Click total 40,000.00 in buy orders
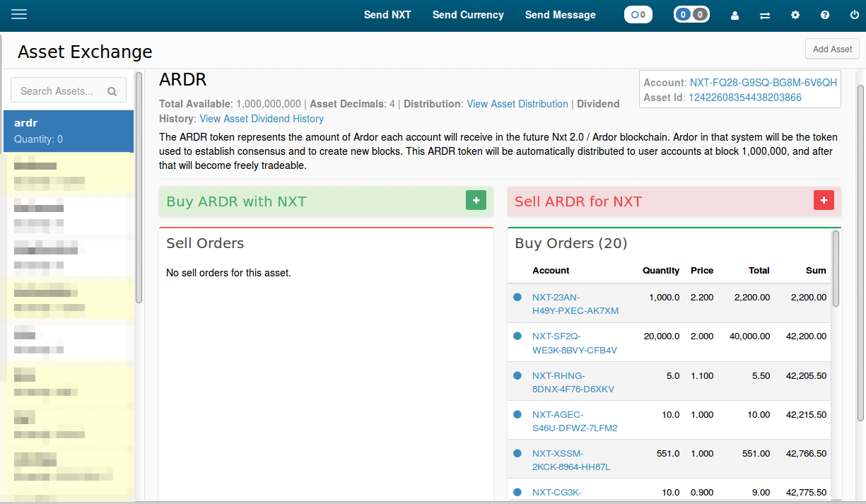This screenshot has height=504, width=866. pos(749,336)
